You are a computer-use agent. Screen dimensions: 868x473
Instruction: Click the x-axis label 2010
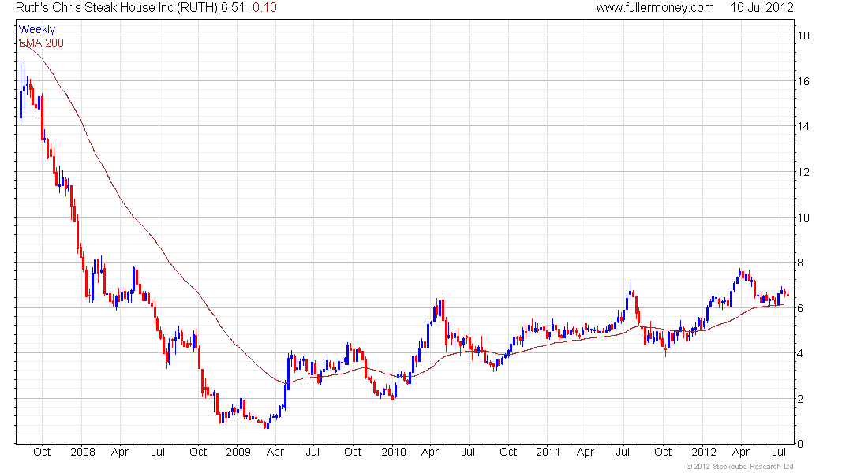(394, 452)
